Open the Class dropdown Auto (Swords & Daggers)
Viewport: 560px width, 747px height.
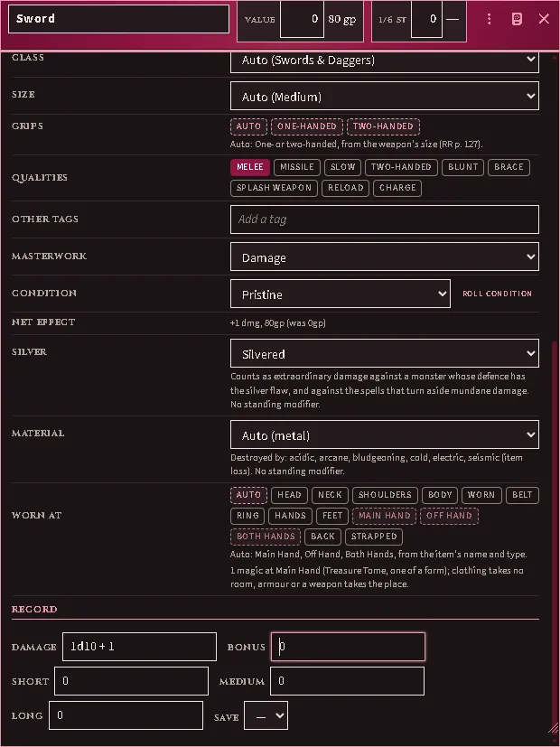tap(385, 60)
